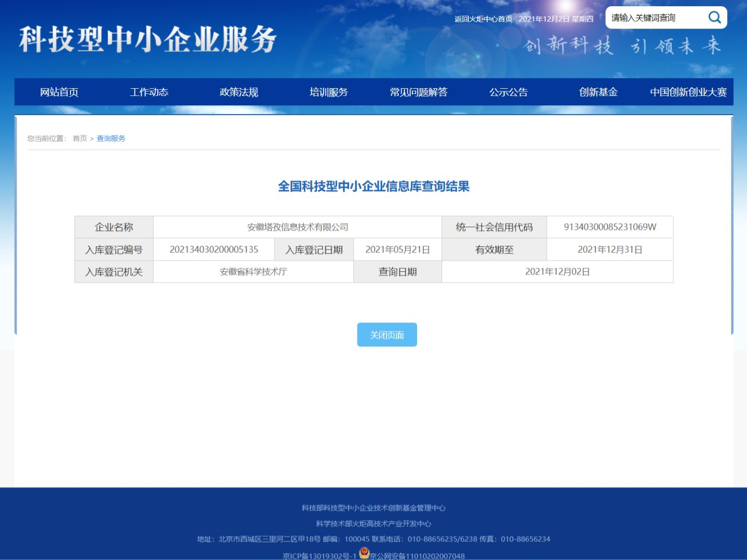747x560 pixels.
Task: Open the 工作动态 section
Action: coord(149,92)
